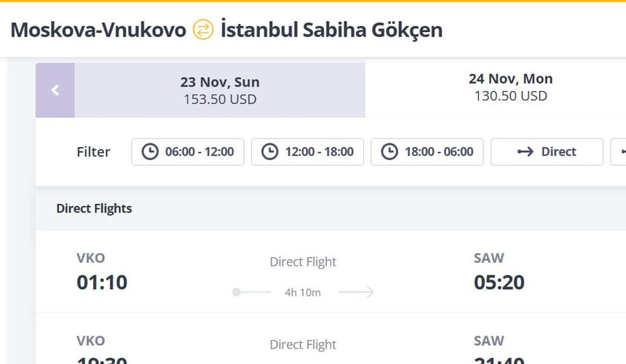Swap origin and destination with yellow arrows icon
The height and width of the screenshot is (364, 626).
click(x=203, y=30)
